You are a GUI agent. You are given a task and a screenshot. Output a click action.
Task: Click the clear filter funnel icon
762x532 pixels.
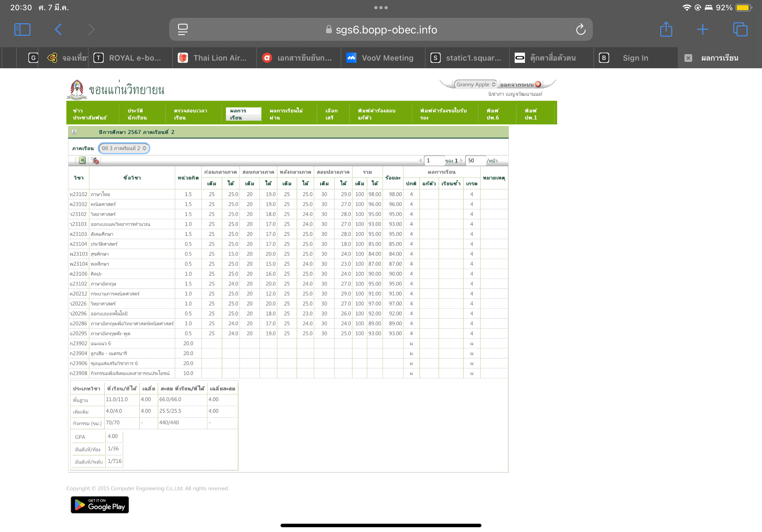(95, 160)
